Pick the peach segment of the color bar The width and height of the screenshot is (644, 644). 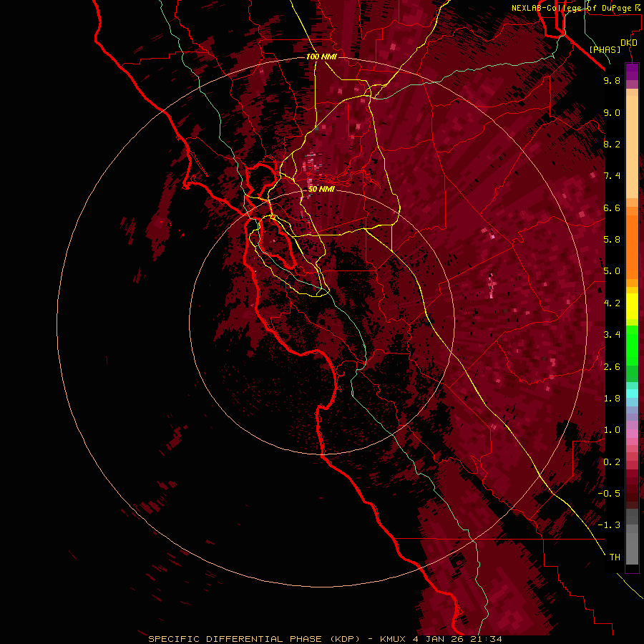[x=632, y=147]
